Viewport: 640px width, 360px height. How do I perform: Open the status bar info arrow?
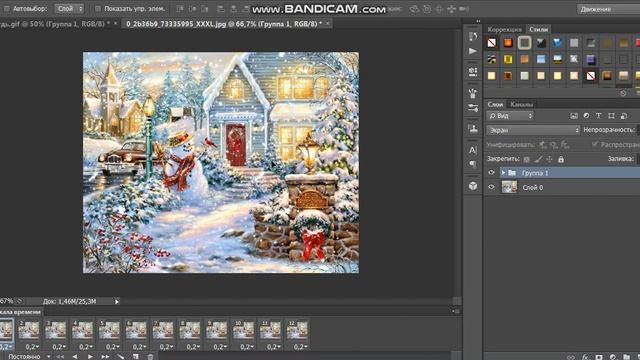tap(117, 302)
